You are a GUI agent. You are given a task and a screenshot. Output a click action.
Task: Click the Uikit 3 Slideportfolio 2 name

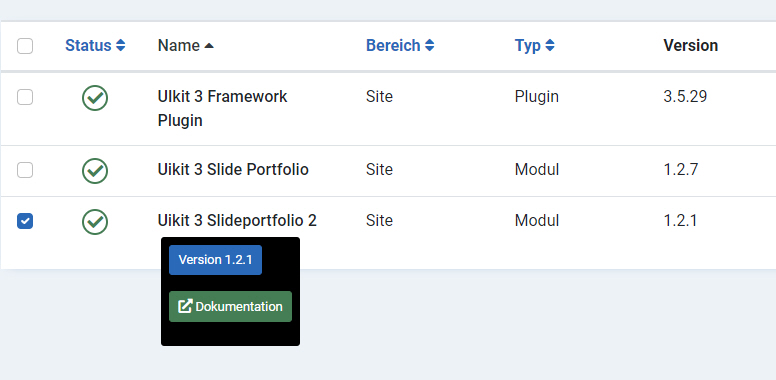tap(237, 220)
